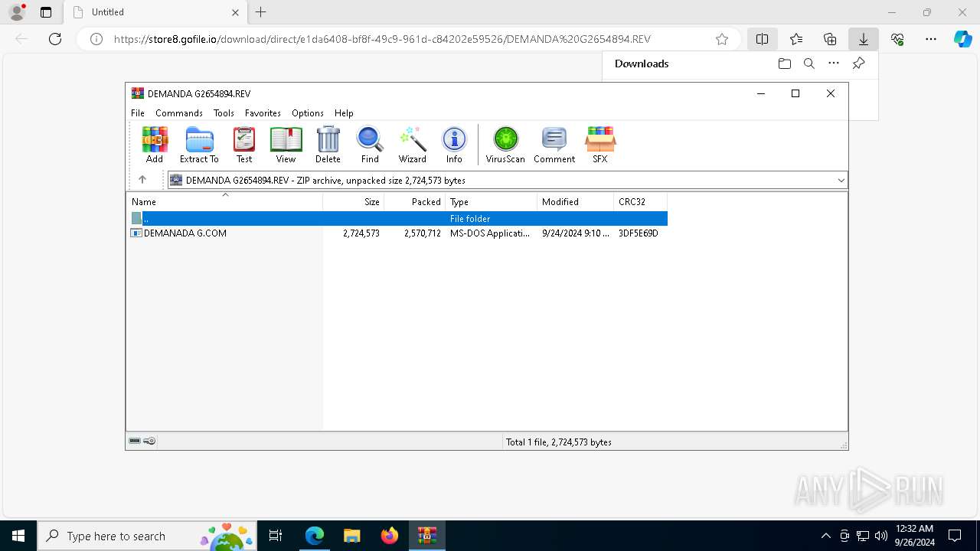Launch Firefox from taskbar

(390, 536)
